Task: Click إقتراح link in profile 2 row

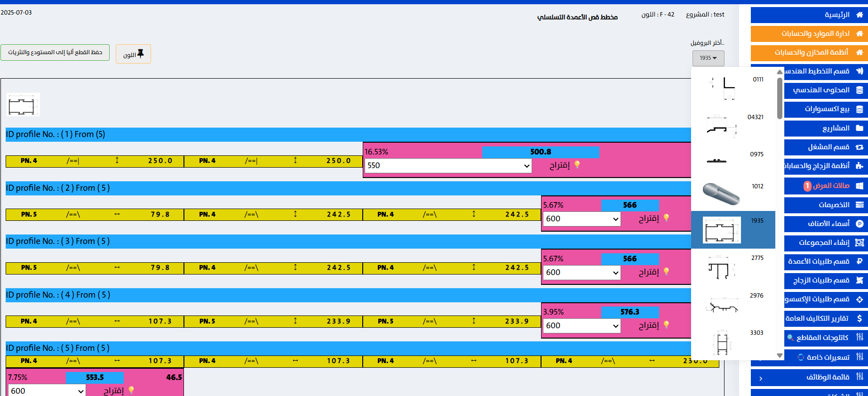Action: point(648,218)
